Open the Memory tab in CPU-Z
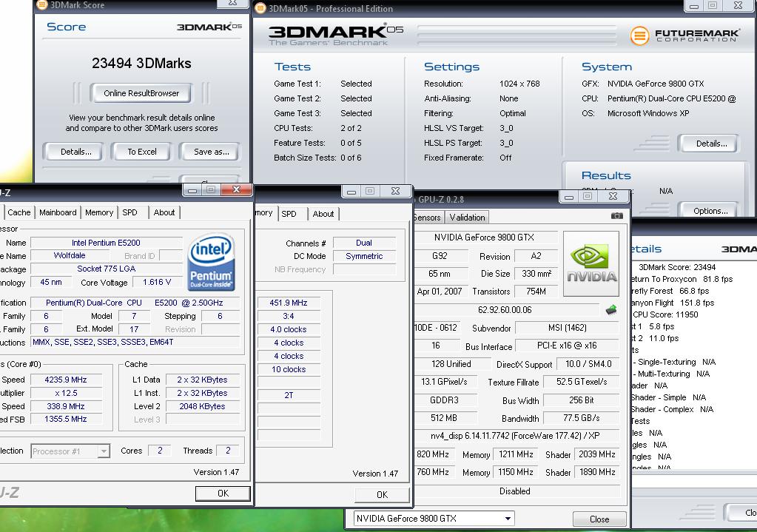The height and width of the screenshot is (532, 757). (x=99, y=212)
